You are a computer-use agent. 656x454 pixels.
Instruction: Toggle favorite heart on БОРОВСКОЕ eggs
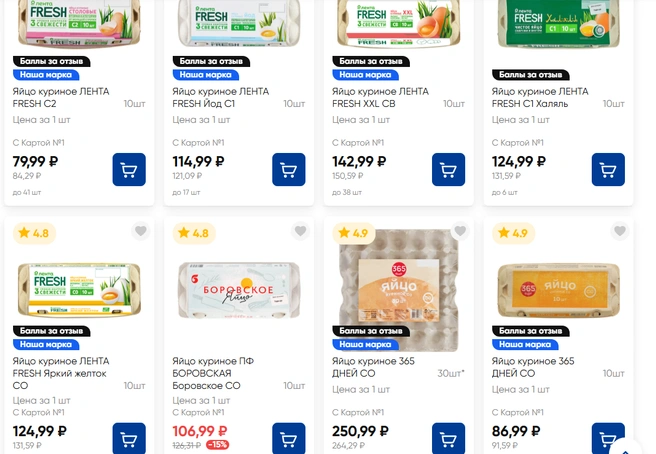(300, 232)
